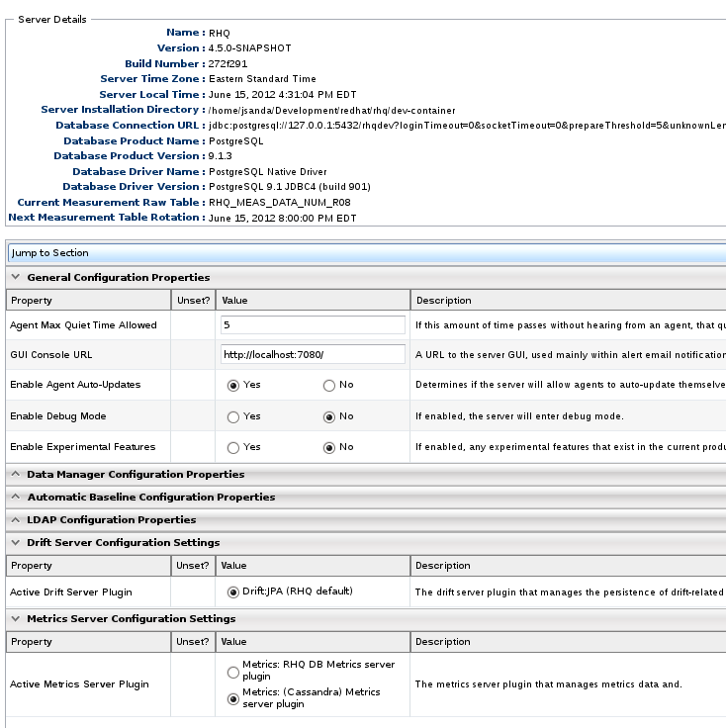Click RHQ_MEAS_DATA_NUM_R08 table name
Viewport: 726px width, 728px height.
point(280,203)
